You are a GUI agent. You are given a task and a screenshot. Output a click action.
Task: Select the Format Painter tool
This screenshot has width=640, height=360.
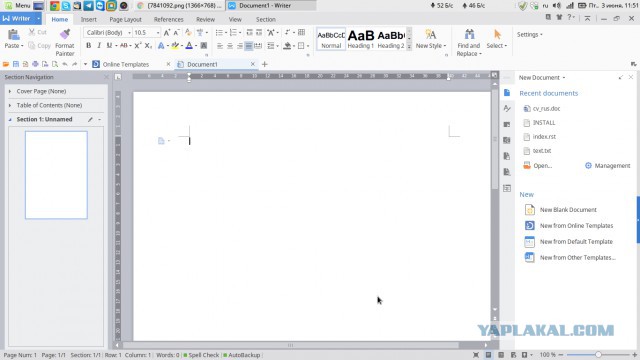(x=64, y=42)
